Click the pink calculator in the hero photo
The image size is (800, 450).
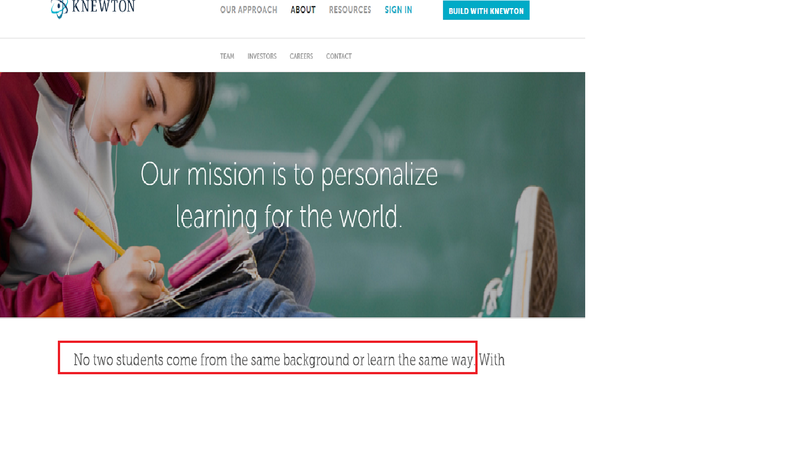(x=199, y=257)
